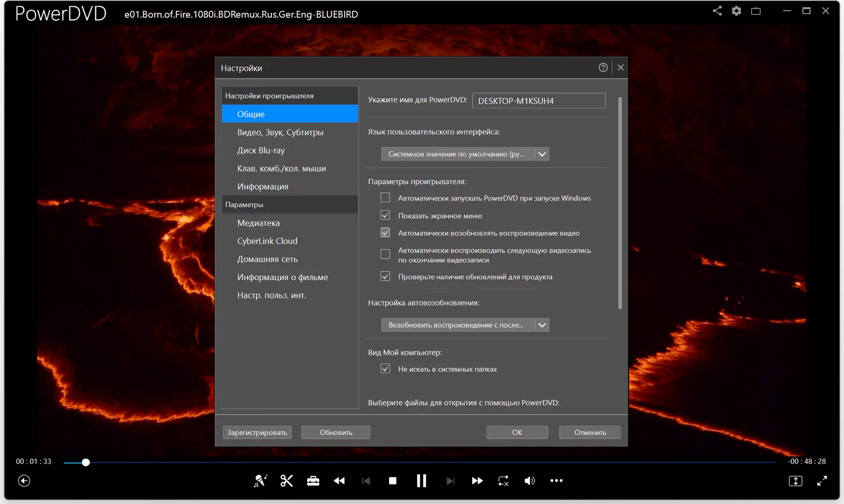Click the 'Отменить' button
This screenshot has width=844, height=504.
[x=590, y=432]
